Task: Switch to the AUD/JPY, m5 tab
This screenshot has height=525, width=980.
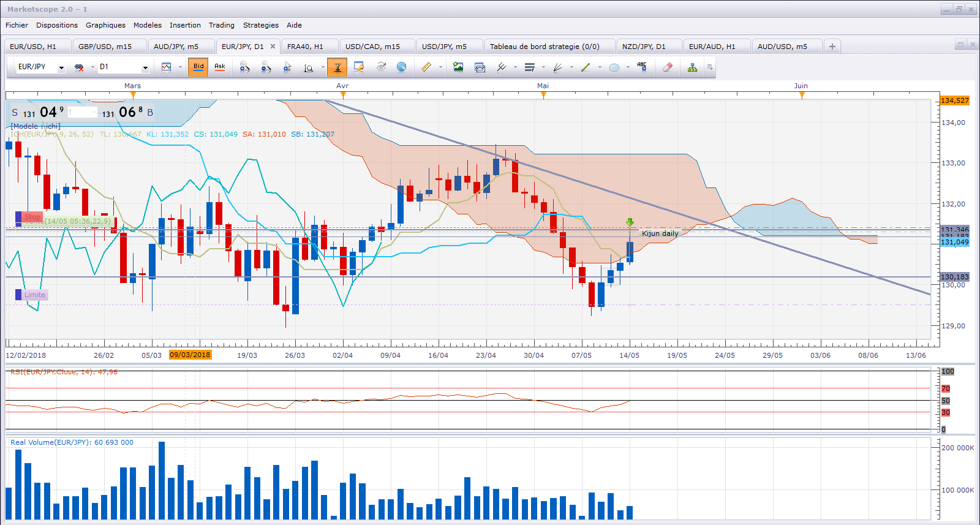Action: pyautogui.click(x=181, y=47)
